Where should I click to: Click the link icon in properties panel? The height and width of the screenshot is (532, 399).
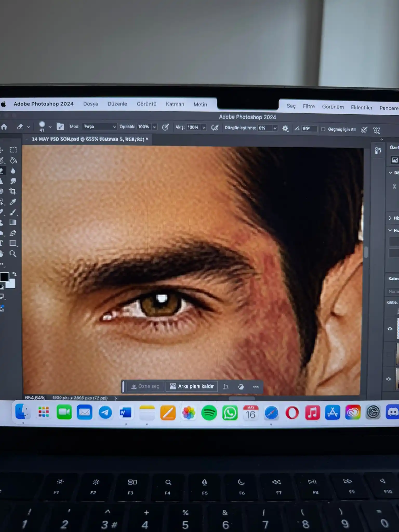pos(394,187)
